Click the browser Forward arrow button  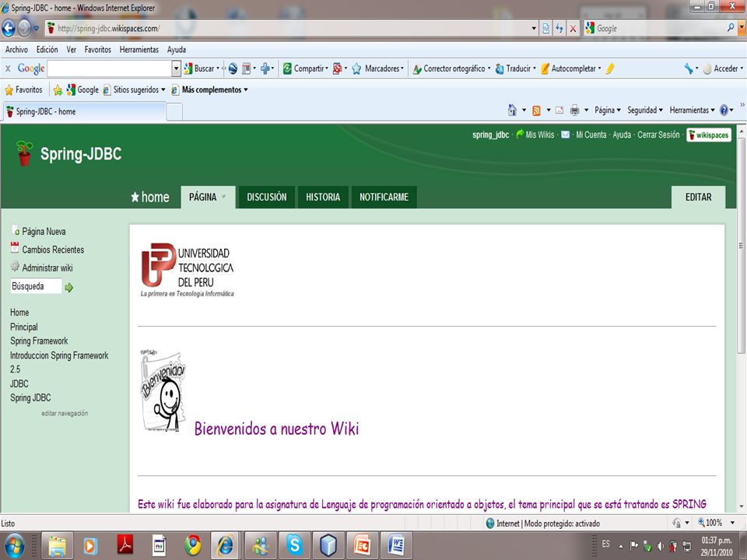(24, 29)
